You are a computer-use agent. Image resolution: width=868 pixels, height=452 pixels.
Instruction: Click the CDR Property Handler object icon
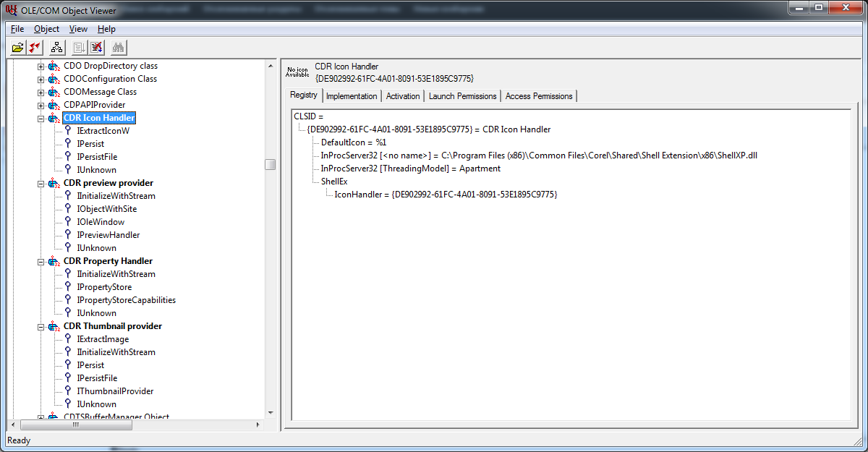point(54,261)
